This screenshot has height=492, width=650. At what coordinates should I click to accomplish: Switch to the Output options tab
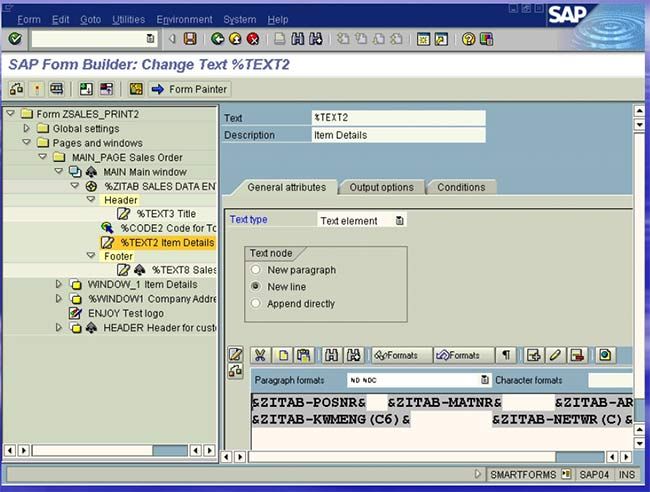381,187
